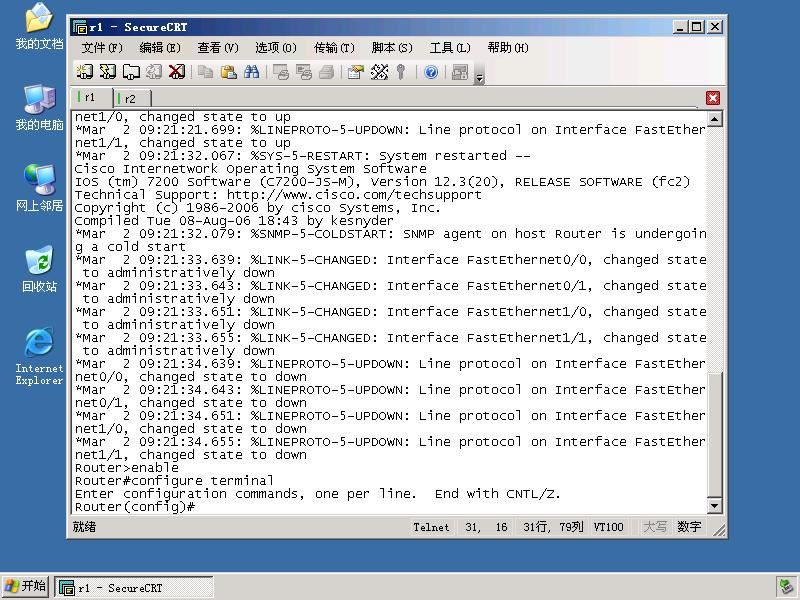The height and width of the screenshot is (600, 800).
Task: Click the 'VT100' status bar entry
Action: coord(608,527)
